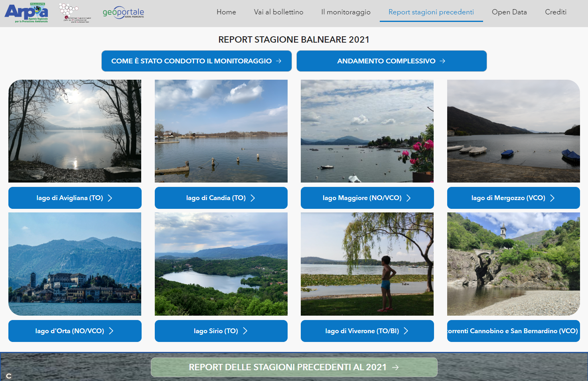Open lago di Avigliana photo
The image size is (588, 381).
[75, 131]
